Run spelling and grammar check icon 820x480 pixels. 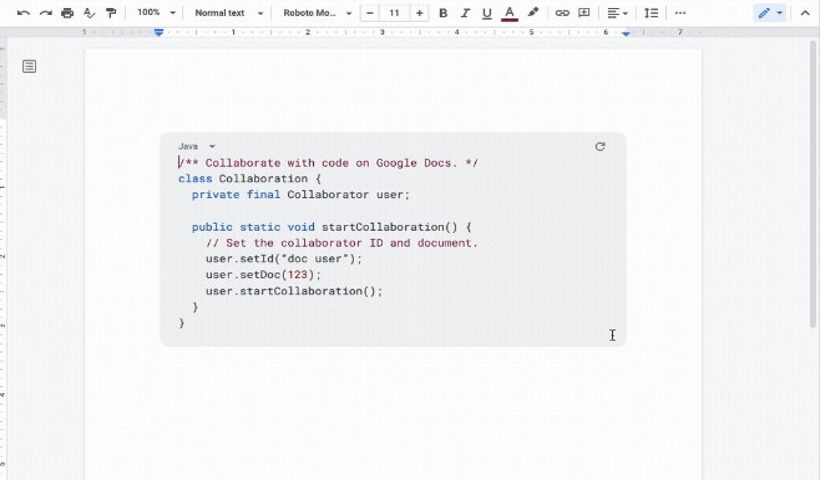click(x=89, y=13)
